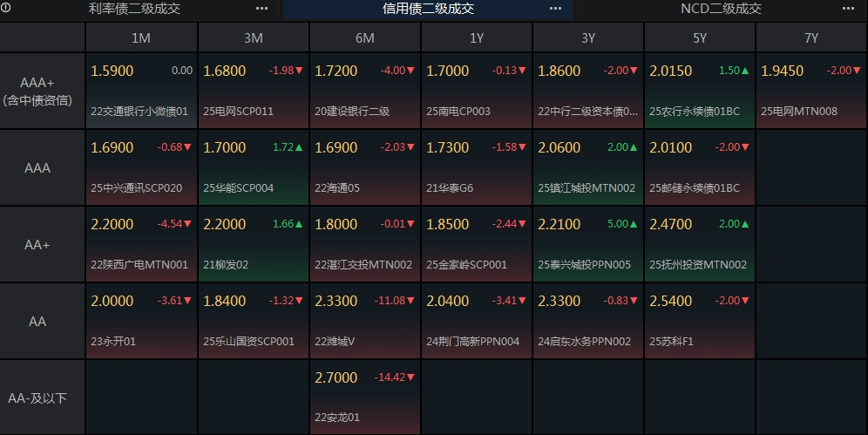The height and width of the screenshot is (435, 868).
Task: Open 25镇江城投MTN002 bond cell
Action: coord(588,167)
